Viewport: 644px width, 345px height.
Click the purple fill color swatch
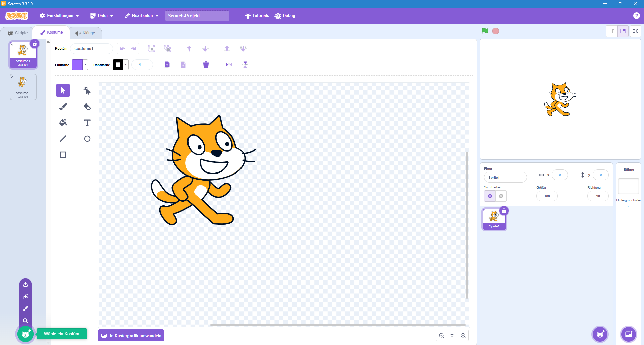pyautogui.click(x=77, y=65)
